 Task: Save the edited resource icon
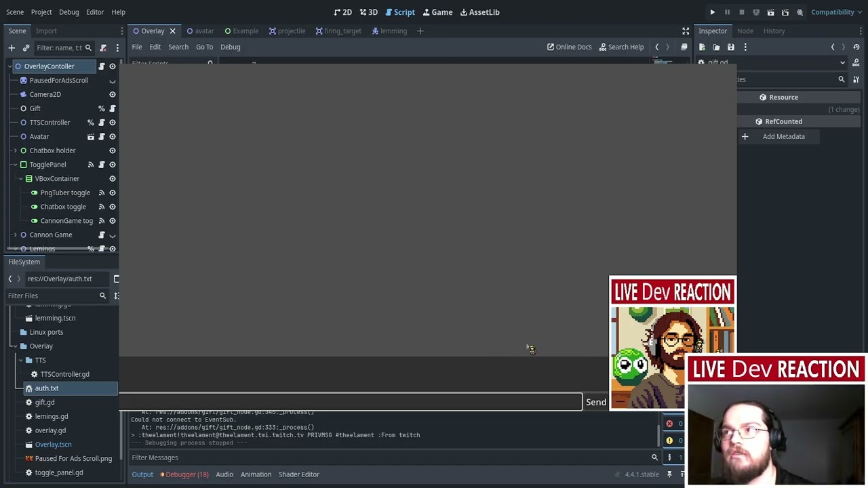(x=731, y=47)
